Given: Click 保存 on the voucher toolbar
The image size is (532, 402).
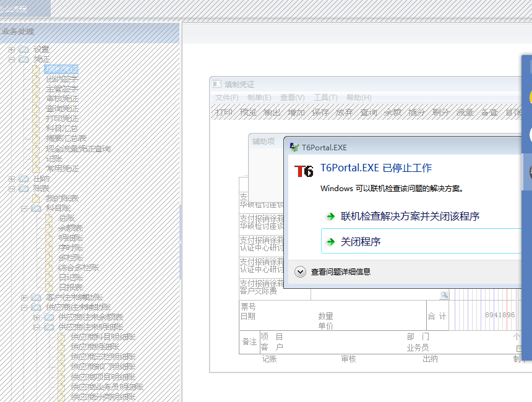Looking at the screenshot, I should [320, 112].
